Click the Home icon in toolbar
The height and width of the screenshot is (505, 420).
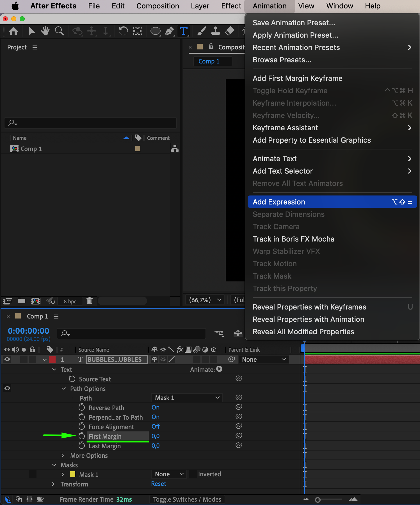click(13, 31)
